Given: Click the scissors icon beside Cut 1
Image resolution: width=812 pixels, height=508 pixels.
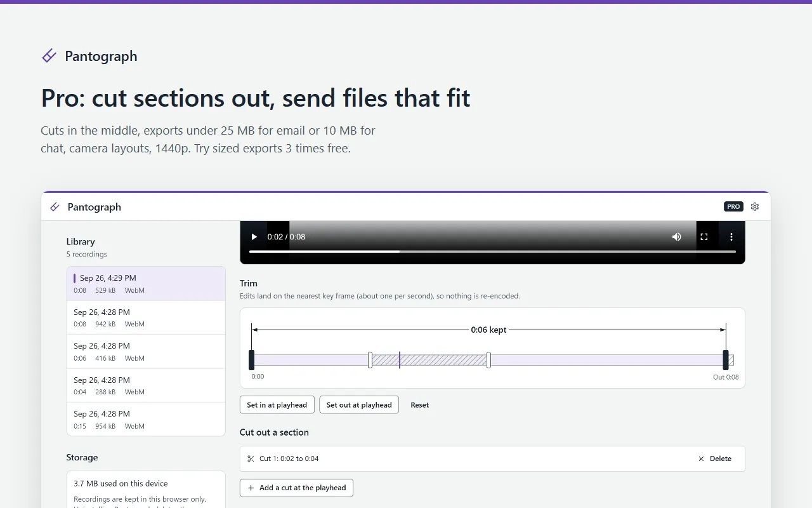Looking at the screenshot, I should tap(251, 458).
